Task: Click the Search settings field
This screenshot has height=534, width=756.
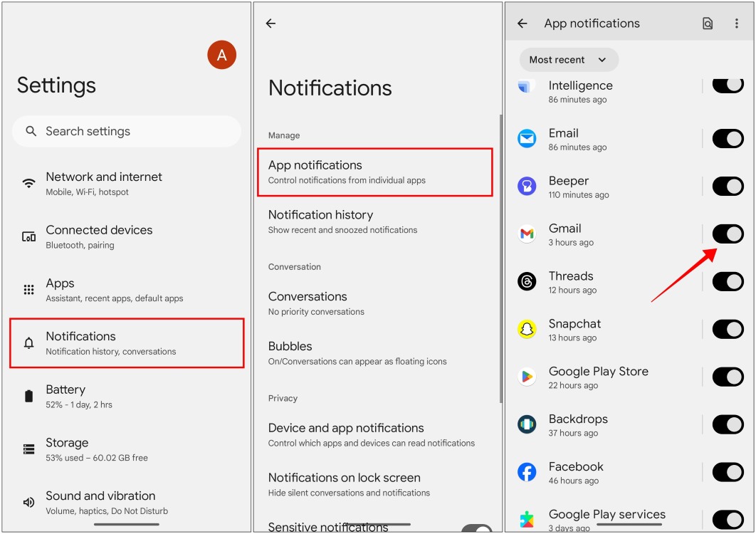Action: tap(126, 131)
